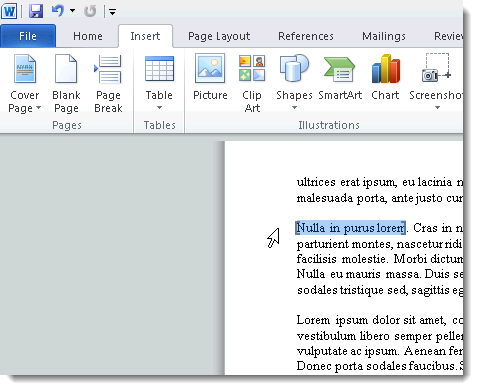
Task: Open the Cover Page gallery
Action: coord(24,83)
